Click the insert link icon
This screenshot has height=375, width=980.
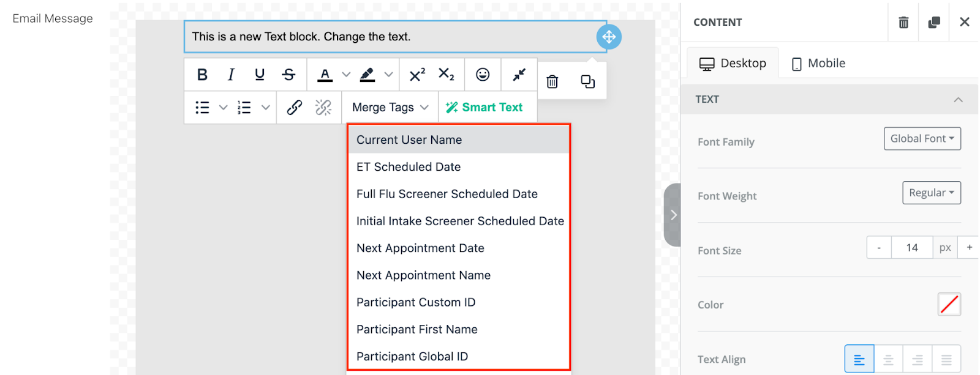pyautogui.click(x=295, y=108)
